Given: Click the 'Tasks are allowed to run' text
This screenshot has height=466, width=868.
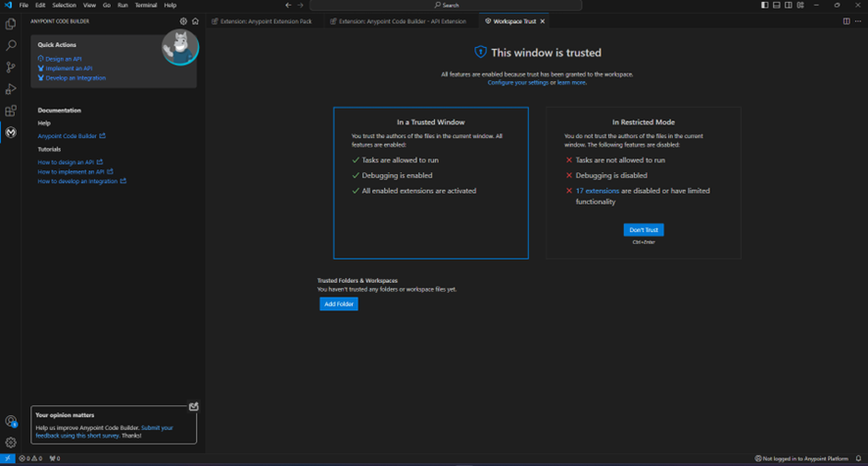Looking at the screenshot, I should tap(401, 160).
